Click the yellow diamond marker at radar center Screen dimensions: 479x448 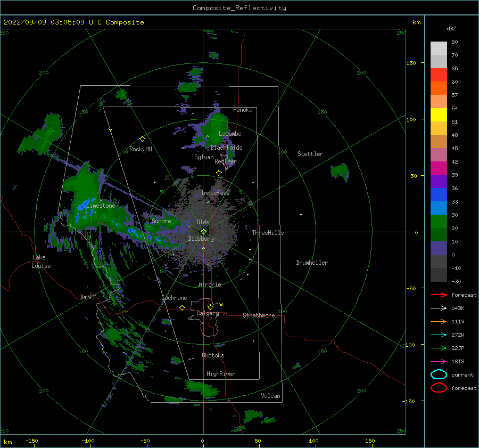[203, 232]
